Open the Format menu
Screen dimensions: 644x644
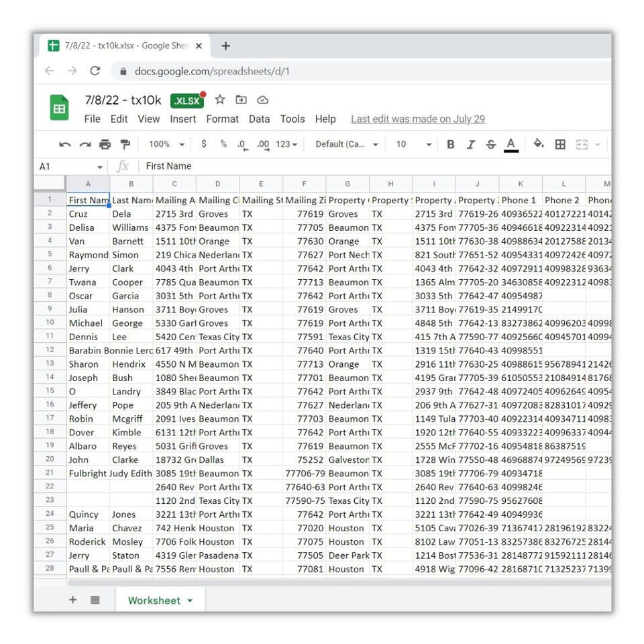(x=223, y=119)
